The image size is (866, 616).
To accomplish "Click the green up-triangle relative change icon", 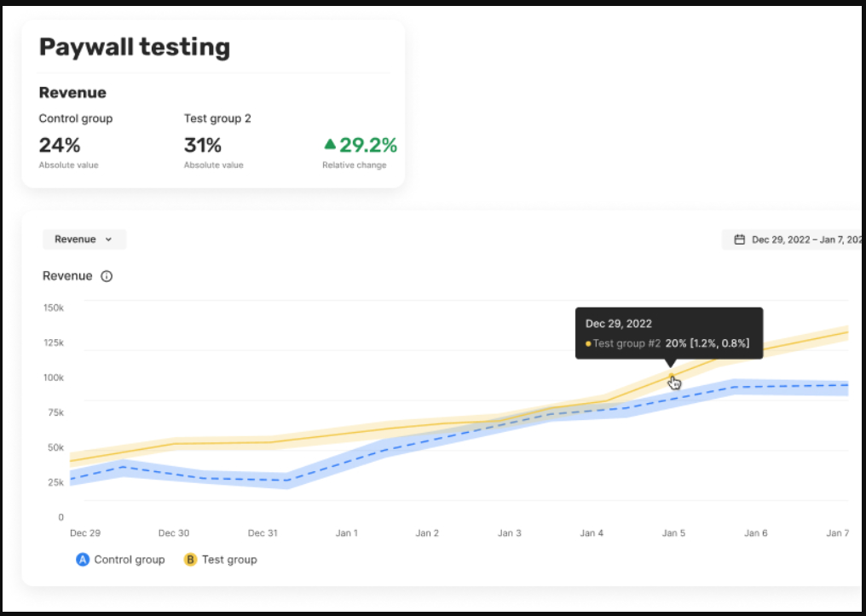I will tap(330, 144).
